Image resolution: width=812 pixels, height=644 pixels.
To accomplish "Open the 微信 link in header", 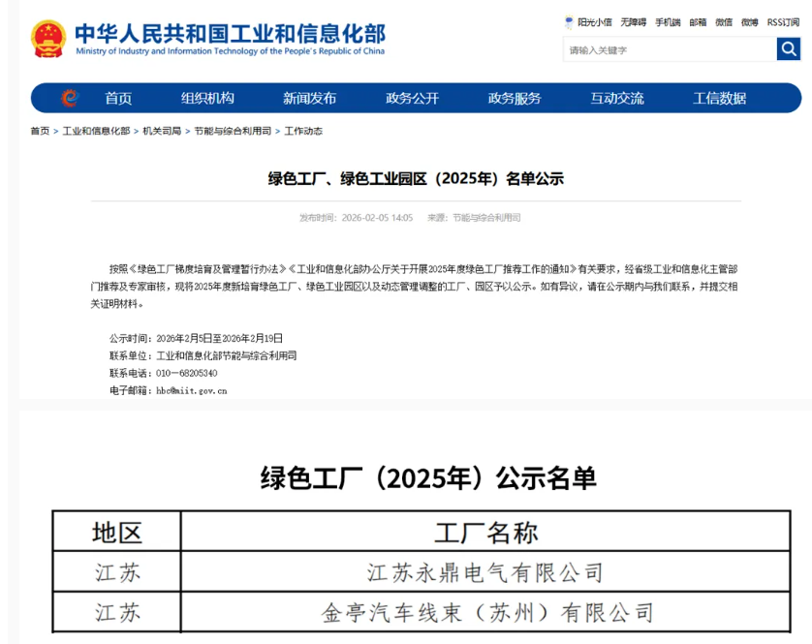I will (x=724, y=22).
